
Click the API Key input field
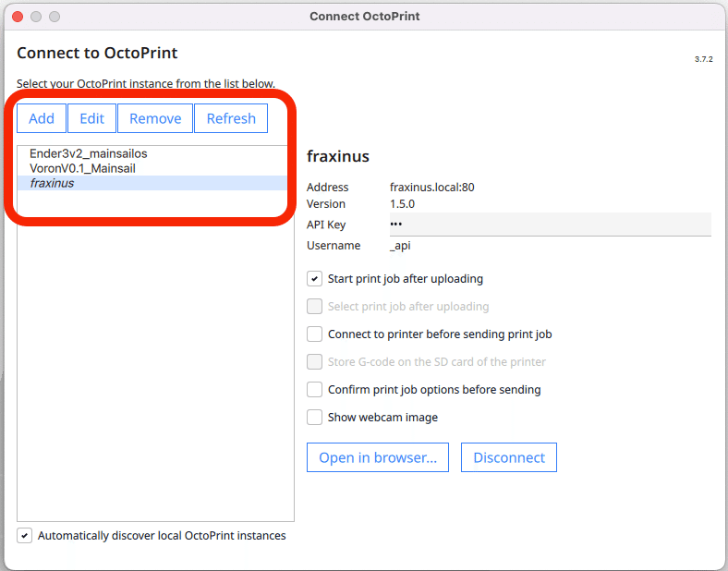551,225
